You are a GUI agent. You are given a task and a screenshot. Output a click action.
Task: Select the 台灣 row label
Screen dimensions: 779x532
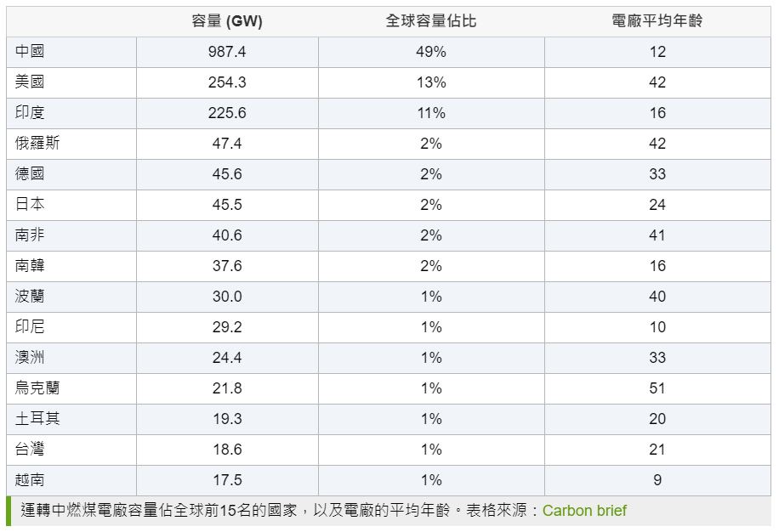[30, 450]
